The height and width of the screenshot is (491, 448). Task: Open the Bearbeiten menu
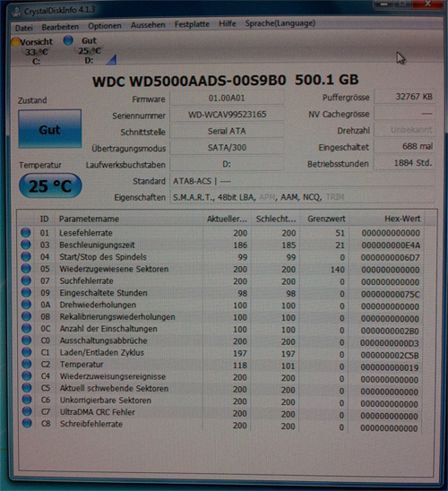click(60, 27)
